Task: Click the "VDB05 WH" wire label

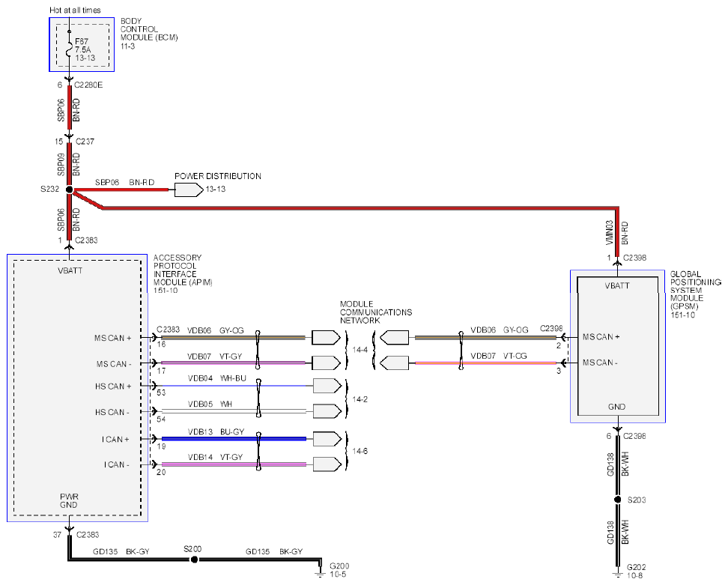Action: point(210,404)
